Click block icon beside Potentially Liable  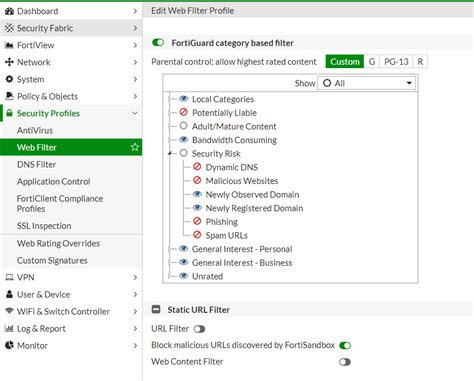click(x=183, y=112)
